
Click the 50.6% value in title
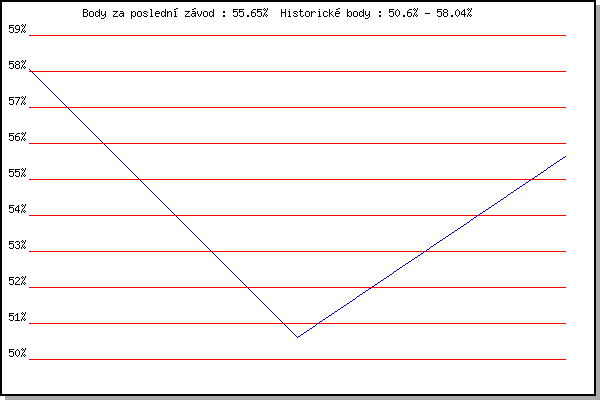coord(403,13)
